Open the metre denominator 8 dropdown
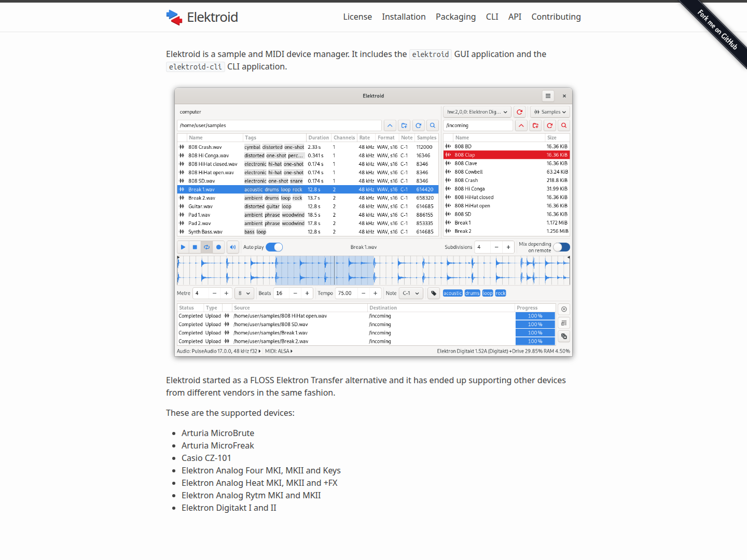This screenshot has width=747, height=560. [244, 293]
